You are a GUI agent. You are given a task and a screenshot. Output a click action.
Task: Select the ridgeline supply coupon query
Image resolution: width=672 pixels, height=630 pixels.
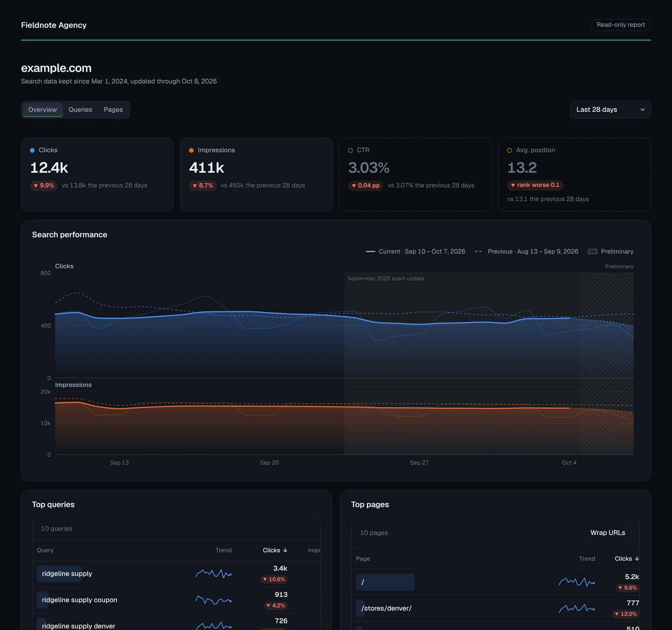pos(176,600)
